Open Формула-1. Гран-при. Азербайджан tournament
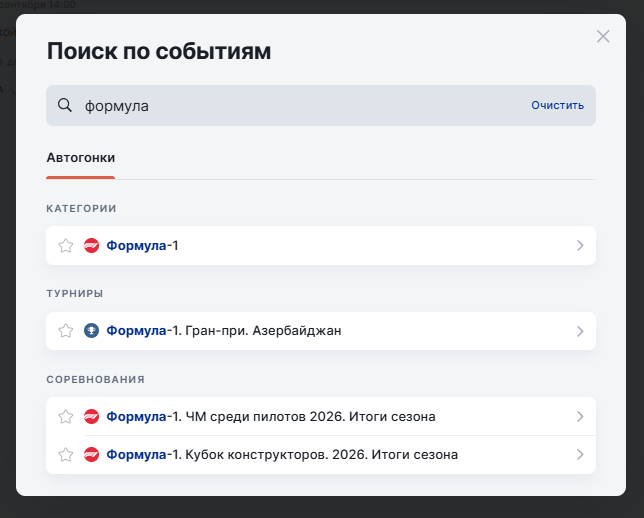 point(224,331)
